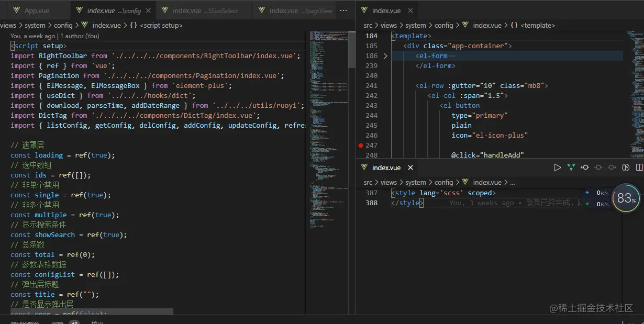Click the <style lang='scss' scoped> line
This screenshot has height=324, width=644.
(x=443, y=193)
